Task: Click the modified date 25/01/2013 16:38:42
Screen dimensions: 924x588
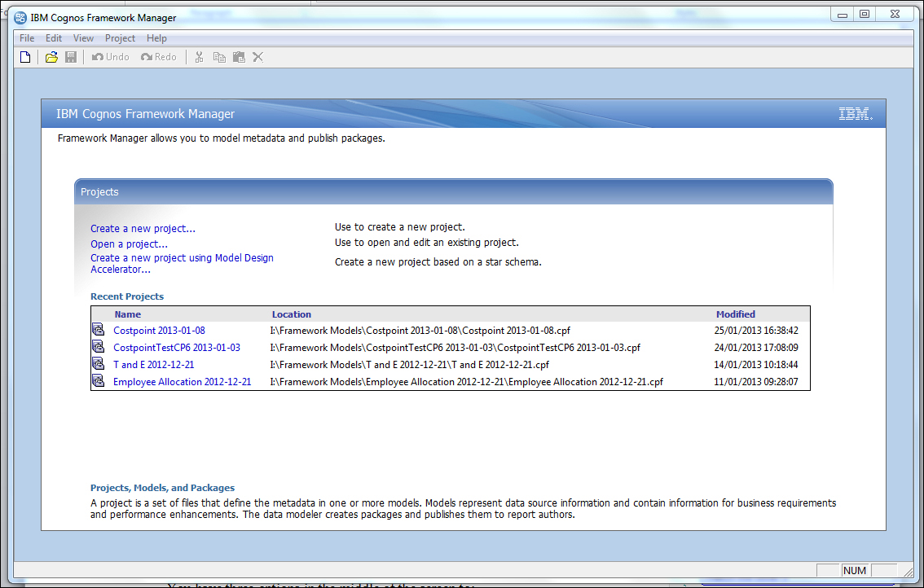Action: pyautogui.click(x=756, y=331)
